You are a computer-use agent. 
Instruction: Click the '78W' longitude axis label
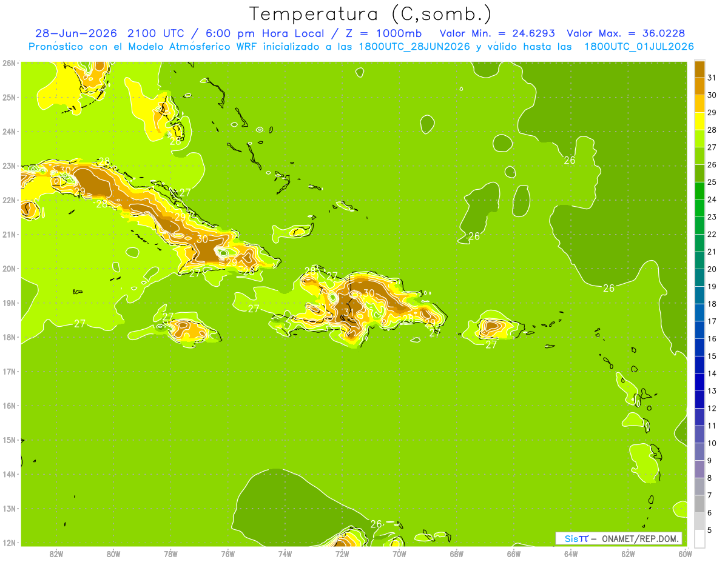[x=170, y=554]
